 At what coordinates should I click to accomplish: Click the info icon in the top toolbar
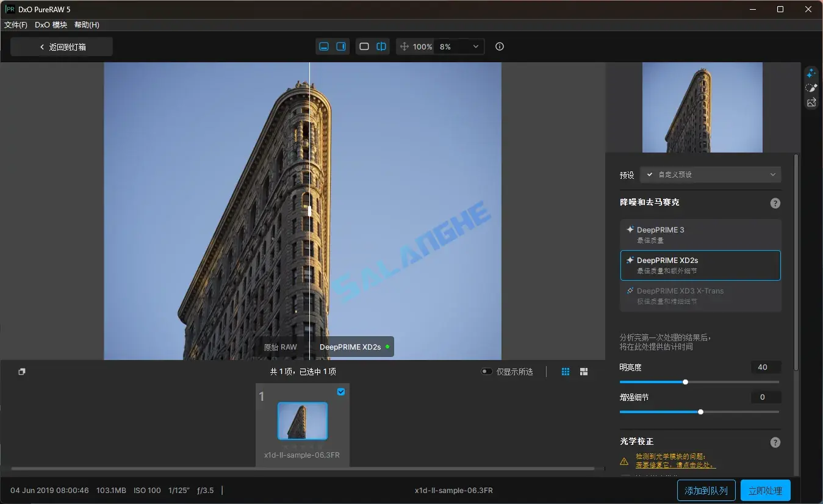click(x=499, y=46)
